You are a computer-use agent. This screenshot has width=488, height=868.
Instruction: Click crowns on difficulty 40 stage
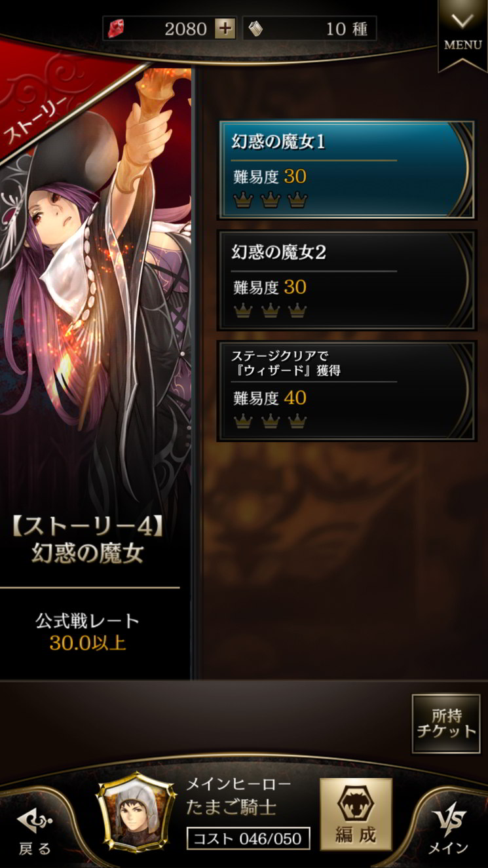[x=270, y=421]
